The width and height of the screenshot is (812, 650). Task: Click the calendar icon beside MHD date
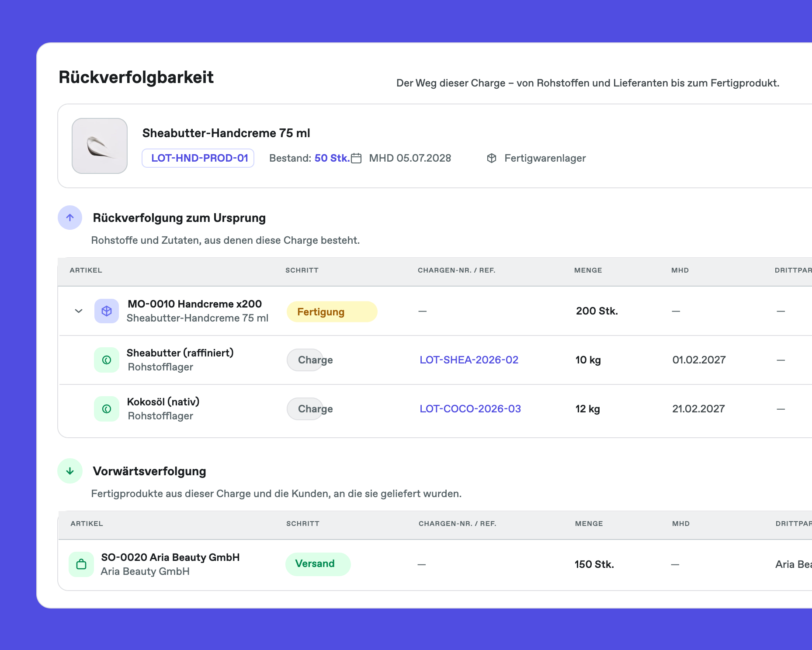point(357,158)
